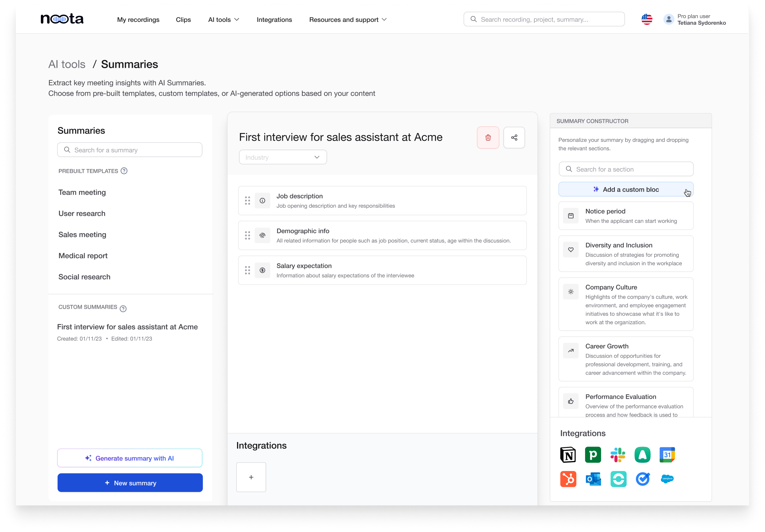765x532 pixels.
Task: Click Generate summary with AI
Action: click(x=130, y=458)
